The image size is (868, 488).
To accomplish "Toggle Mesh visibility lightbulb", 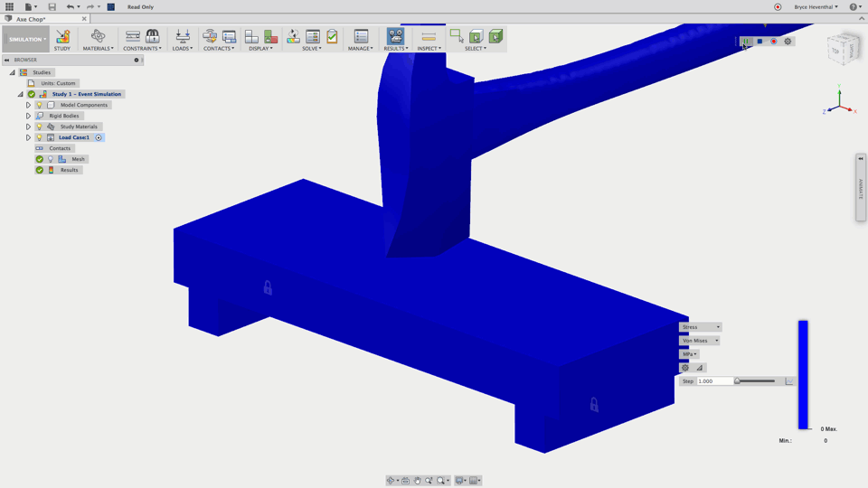I will (51, 159).
